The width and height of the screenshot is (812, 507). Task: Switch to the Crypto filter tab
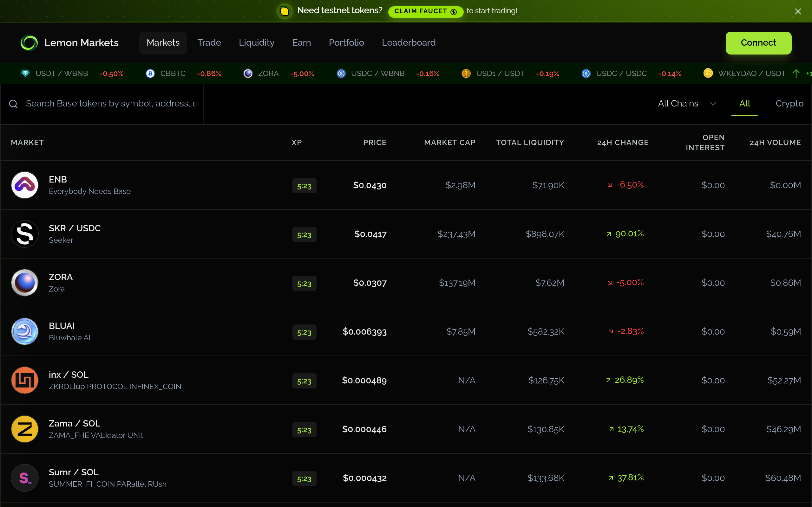(x=789, y=104)
